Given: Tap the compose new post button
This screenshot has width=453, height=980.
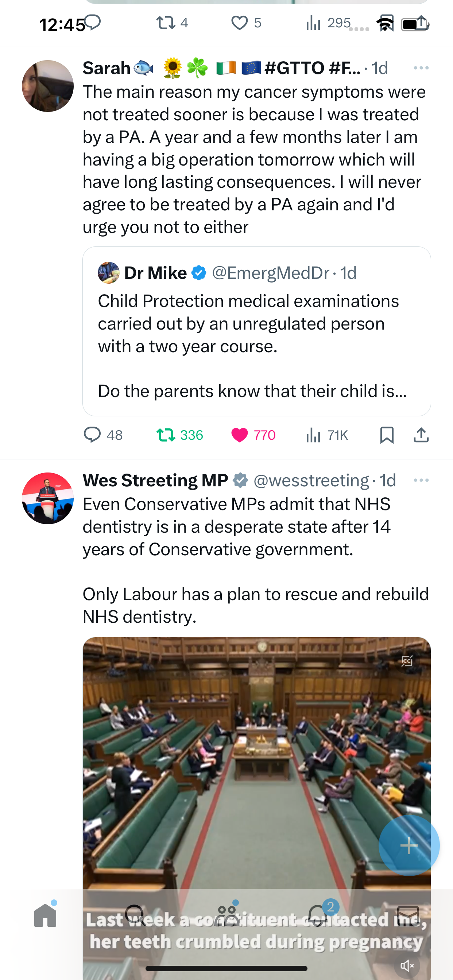Looking at the screenshot, I should pyautogui.click(x=409, y=845).
